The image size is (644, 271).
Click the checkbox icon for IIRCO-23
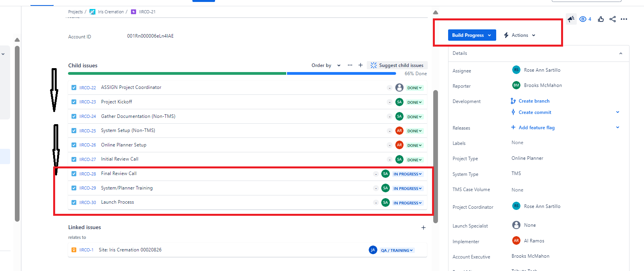[74, 102]
